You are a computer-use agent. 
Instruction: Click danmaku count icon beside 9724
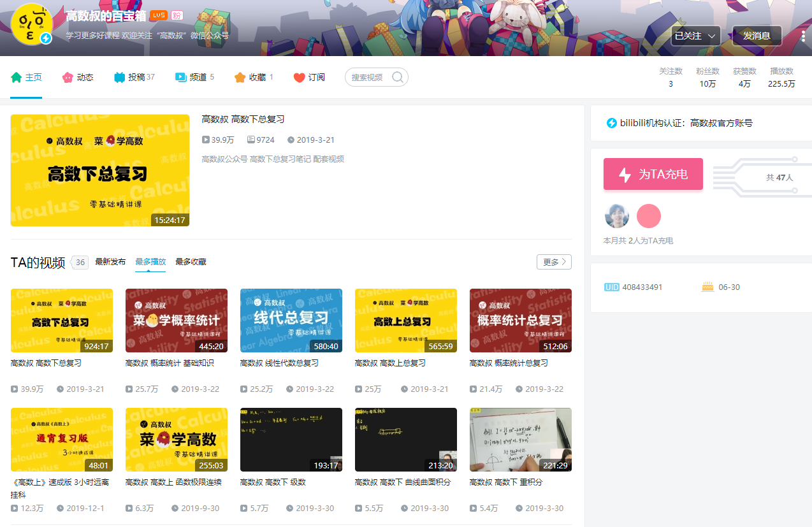point(250,140)
